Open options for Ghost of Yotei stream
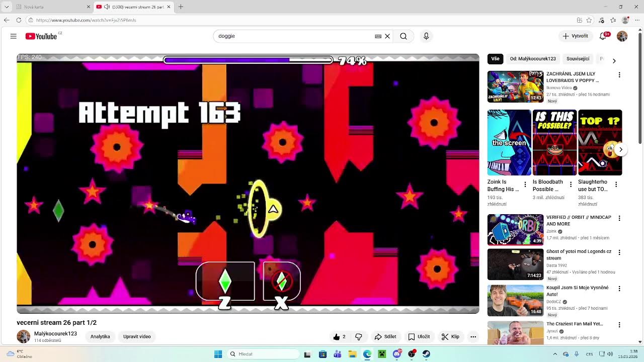 [619, 252]
